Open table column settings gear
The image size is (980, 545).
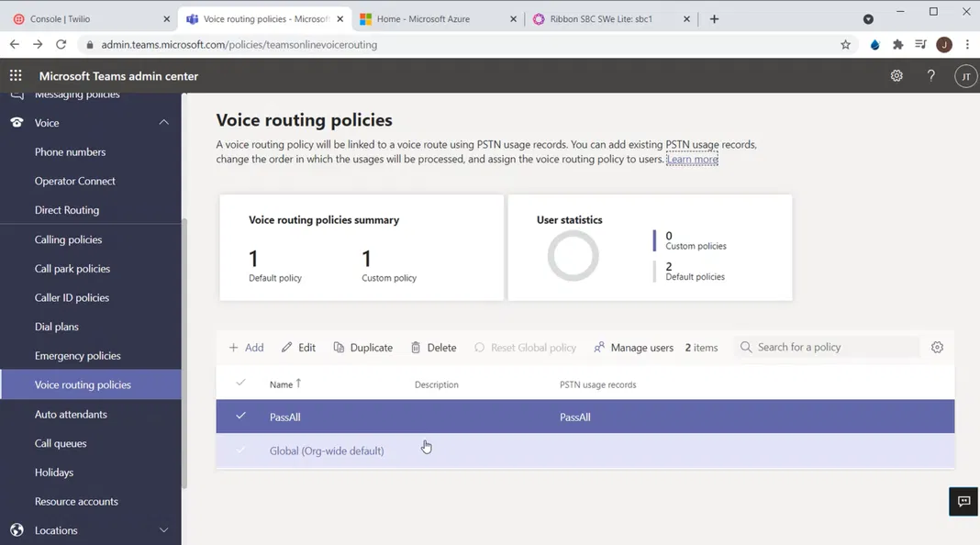(937, 348)
